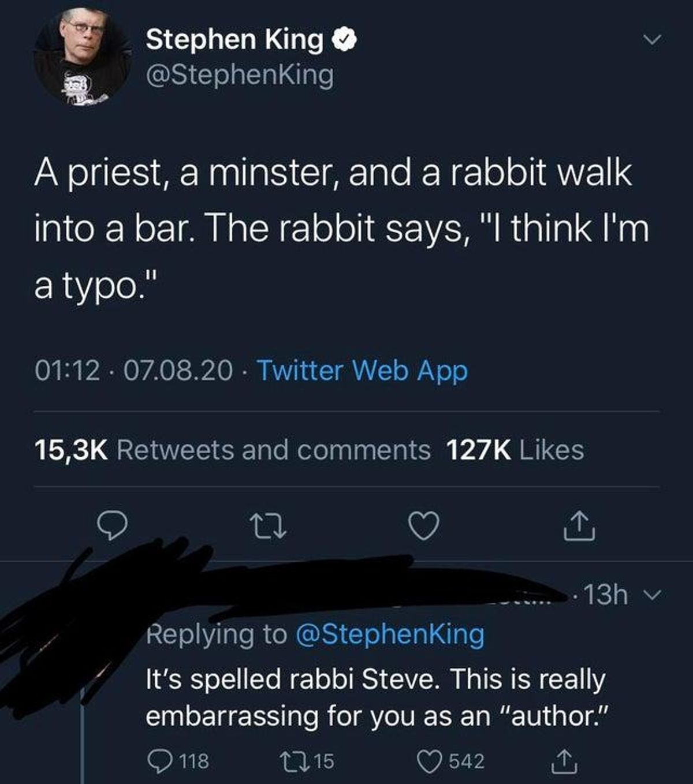Open Stephen King's profile picture

(x=82, y=56)
